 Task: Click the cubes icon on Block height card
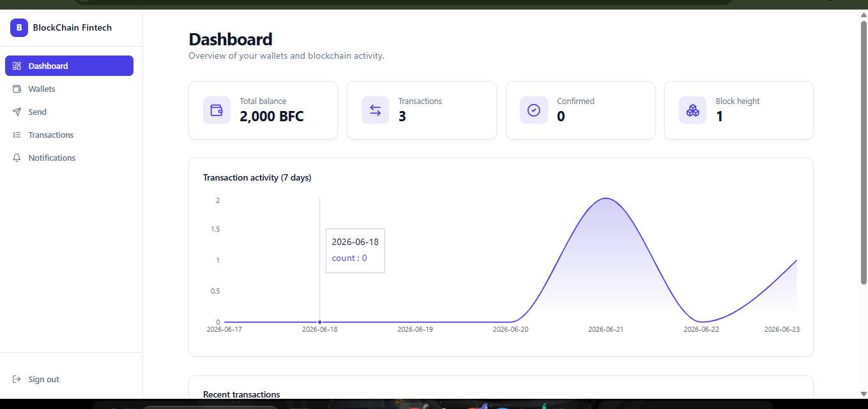pos(692,110)
